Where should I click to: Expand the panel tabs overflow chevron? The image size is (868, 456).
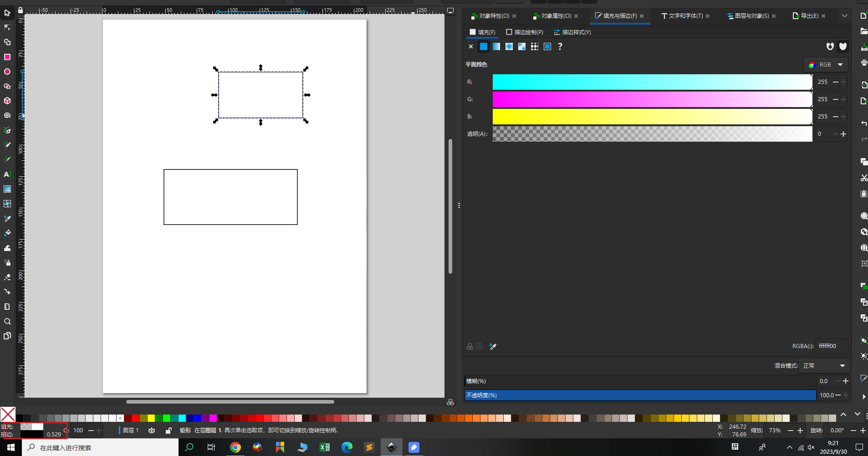point(845,16)
